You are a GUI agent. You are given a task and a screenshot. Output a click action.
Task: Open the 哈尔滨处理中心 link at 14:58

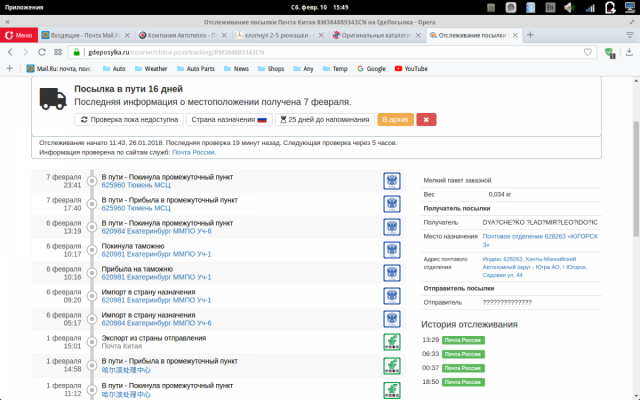126,370
